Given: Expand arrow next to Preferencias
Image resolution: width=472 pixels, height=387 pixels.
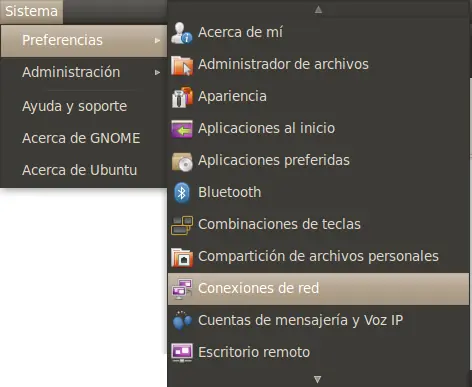Looking at the screenshot, I should point(157,41).
